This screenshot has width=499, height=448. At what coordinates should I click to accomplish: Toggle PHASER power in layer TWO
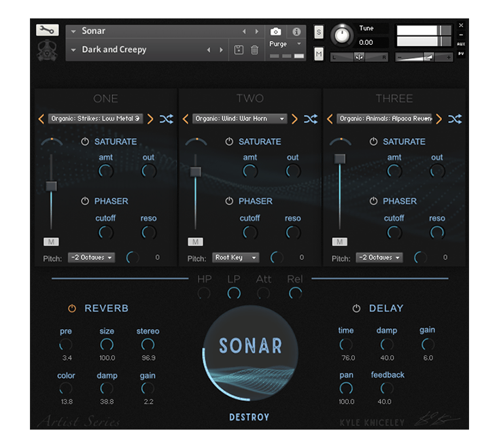(x=229, y=201)
